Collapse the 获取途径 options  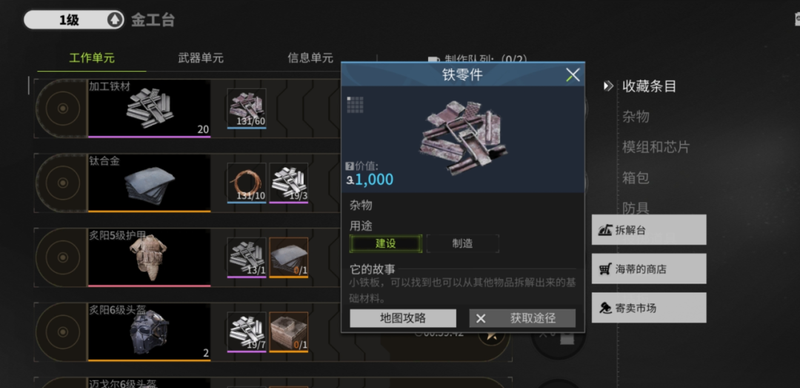pos(522,318)
